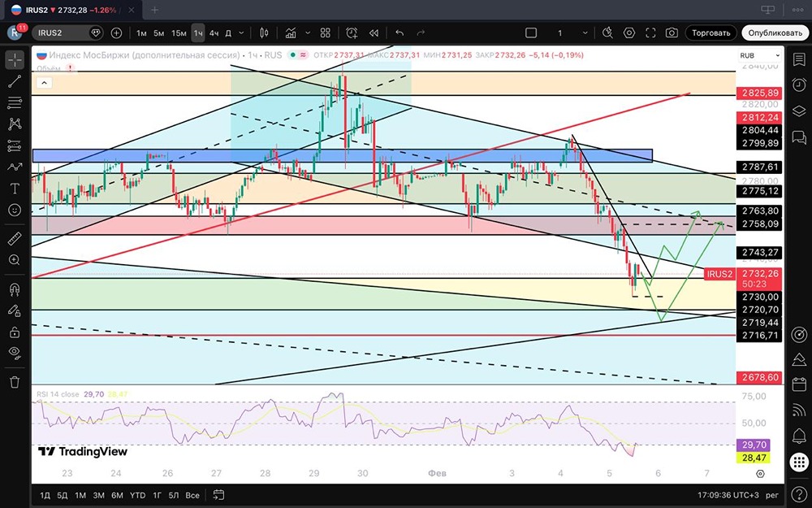The height and width of the screenshot is (508, 812).
Task: Open a new tab with the plus
Action: (x=154, y=10)
